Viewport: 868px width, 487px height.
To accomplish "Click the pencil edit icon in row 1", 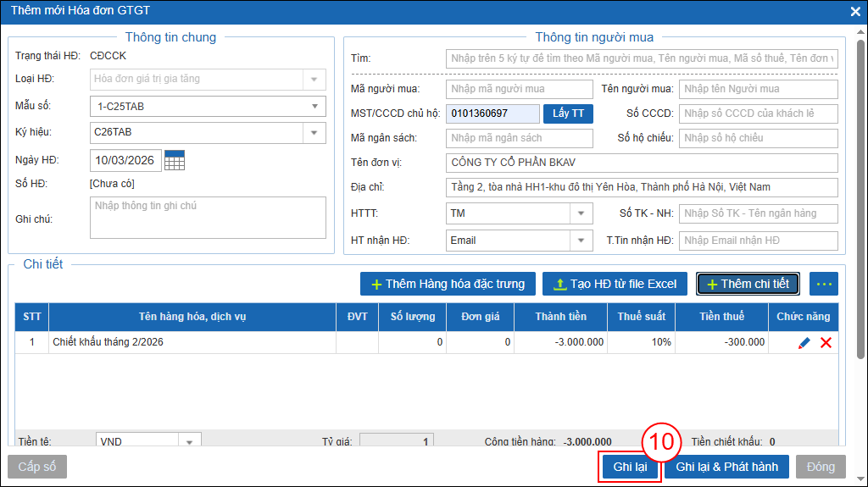I will pyautogui.click(x=804, y=343).
